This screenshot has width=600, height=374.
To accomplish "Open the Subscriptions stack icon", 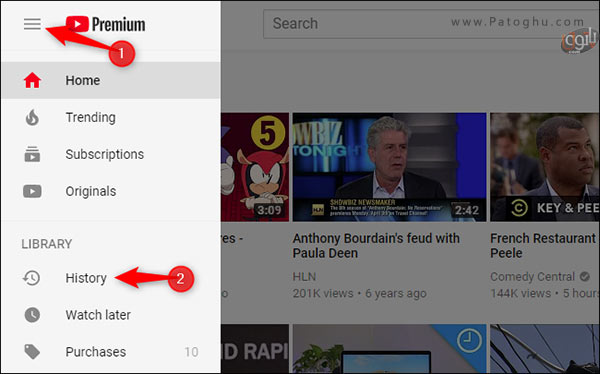I will (32, 154).
